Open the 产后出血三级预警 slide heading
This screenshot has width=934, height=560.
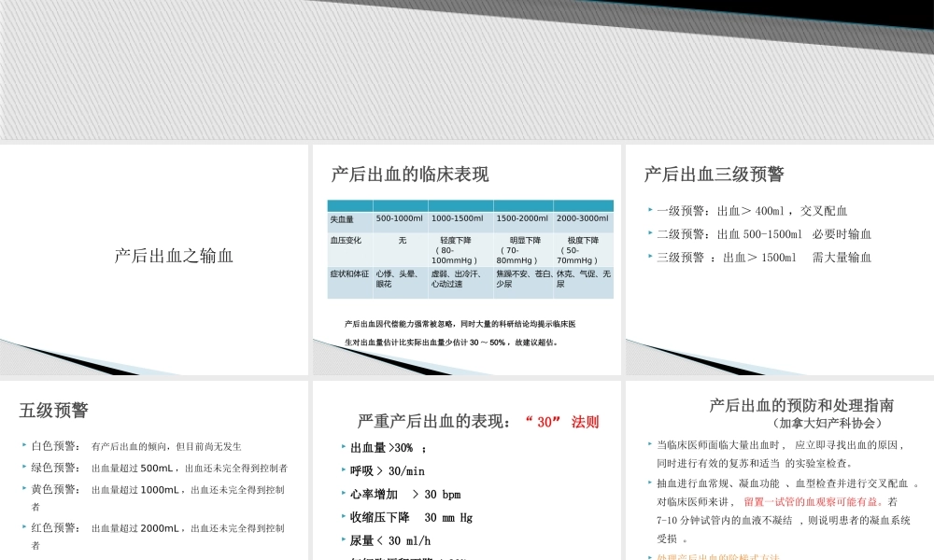[x=714, y=175]
